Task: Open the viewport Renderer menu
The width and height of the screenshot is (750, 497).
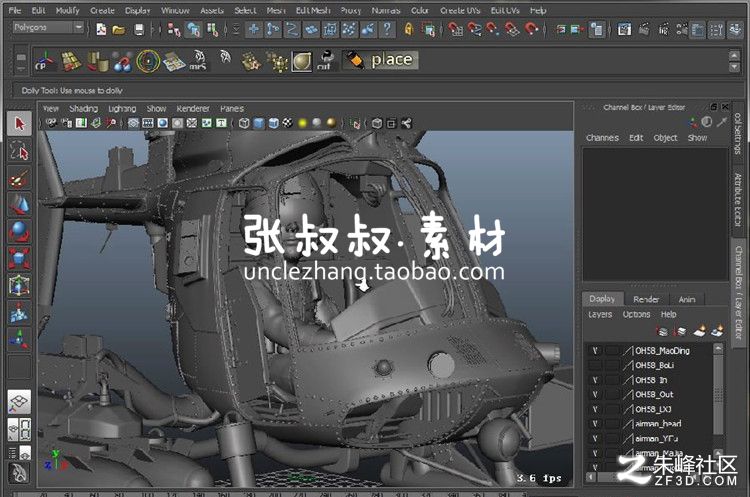Action: (x=193, y=109)
